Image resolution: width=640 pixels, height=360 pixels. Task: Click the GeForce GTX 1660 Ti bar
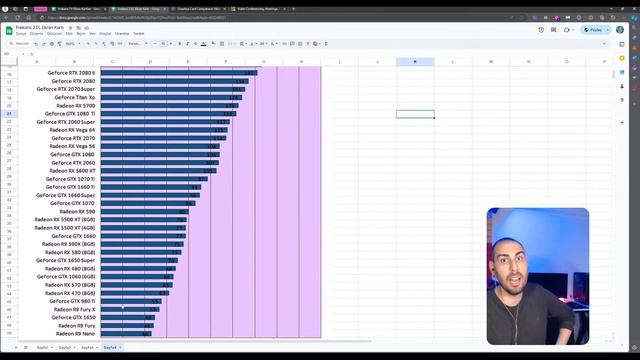[x=151, y=187]
